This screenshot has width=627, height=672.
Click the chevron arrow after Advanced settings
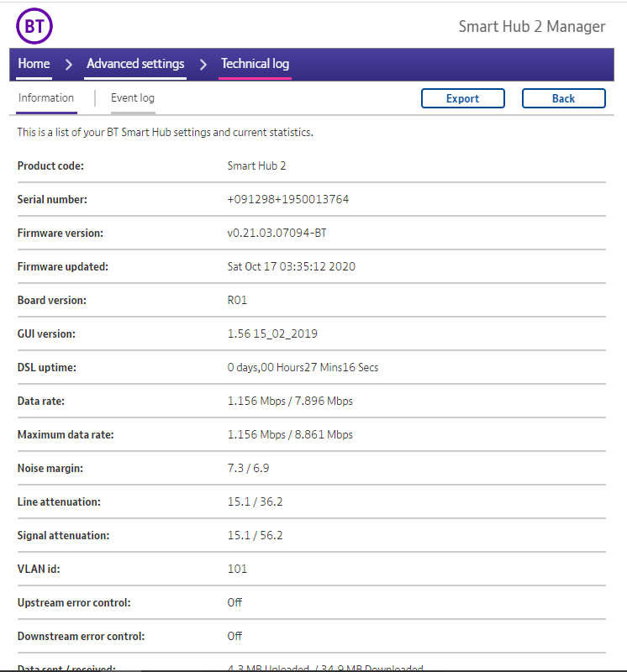pos(203,65)
